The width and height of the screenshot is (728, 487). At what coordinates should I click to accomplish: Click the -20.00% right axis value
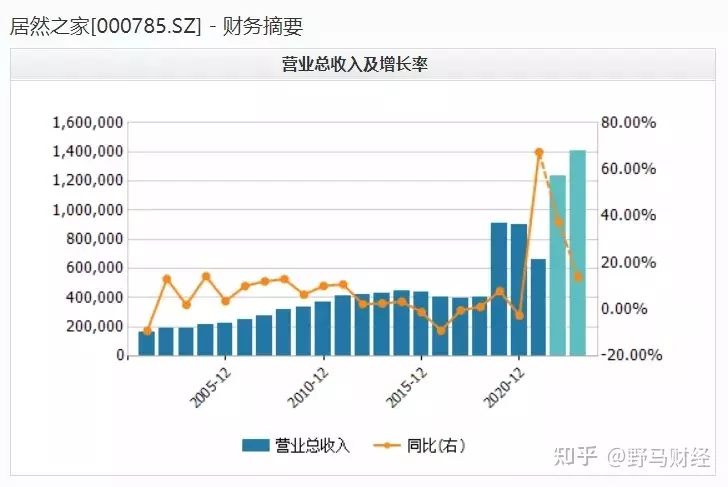pos(631,355)
